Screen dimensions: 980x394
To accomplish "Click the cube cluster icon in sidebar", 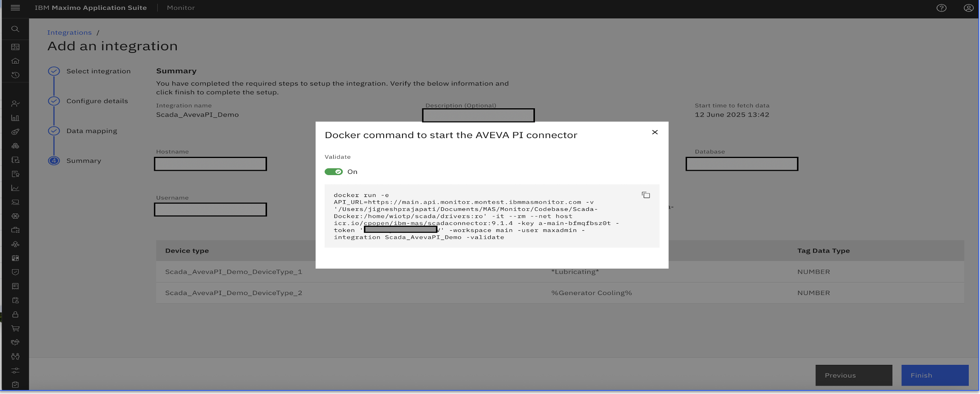I will [15, 146].
